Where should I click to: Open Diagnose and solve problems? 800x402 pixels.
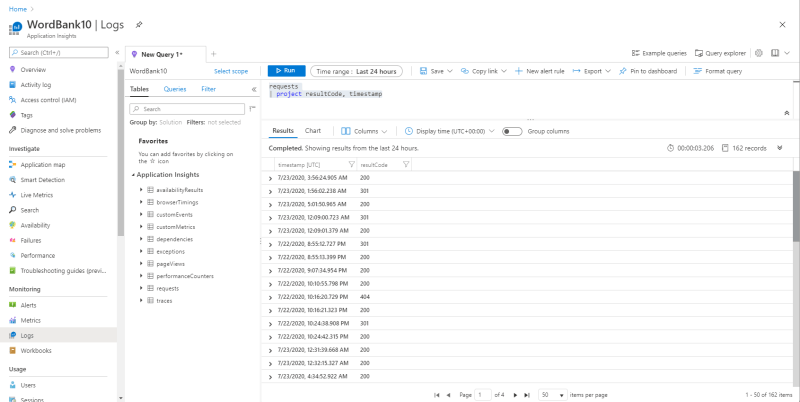click(x=61, y=131)
